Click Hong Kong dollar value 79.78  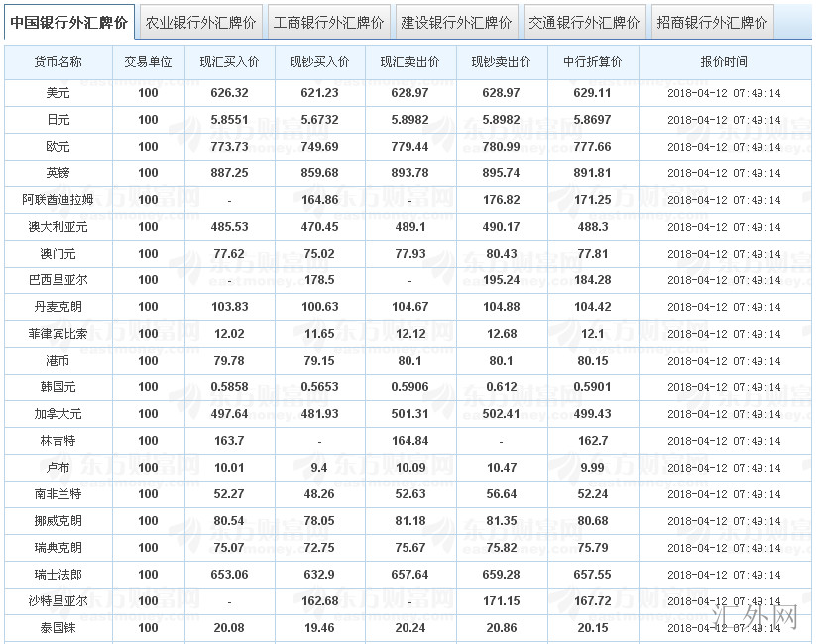pos(229,361)
